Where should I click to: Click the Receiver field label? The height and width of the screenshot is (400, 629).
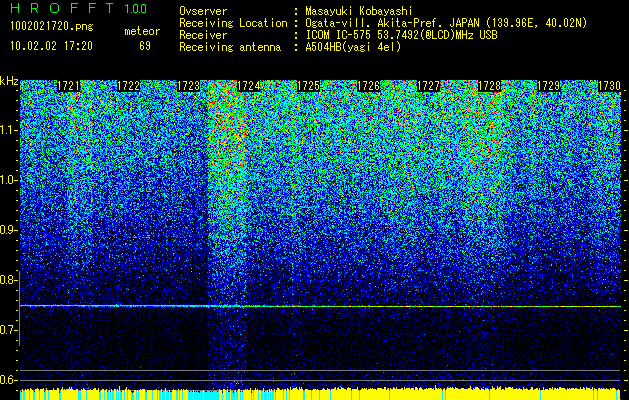point(203,35)
